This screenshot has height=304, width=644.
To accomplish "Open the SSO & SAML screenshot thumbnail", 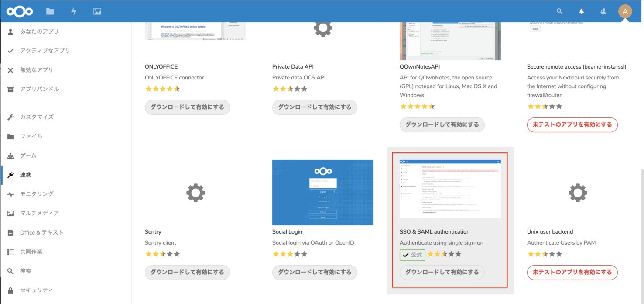I will pyautogui.click(x=450, y=189).
